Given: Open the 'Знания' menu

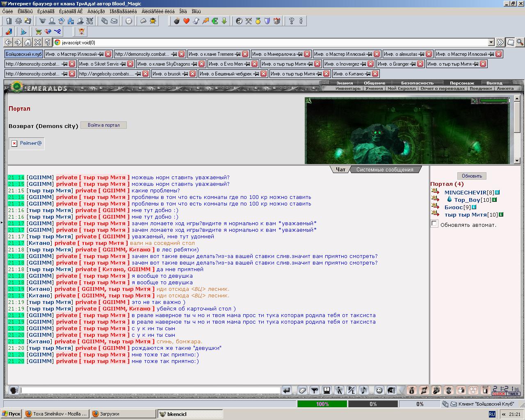Looking at the screenshot, I should 345,83.
